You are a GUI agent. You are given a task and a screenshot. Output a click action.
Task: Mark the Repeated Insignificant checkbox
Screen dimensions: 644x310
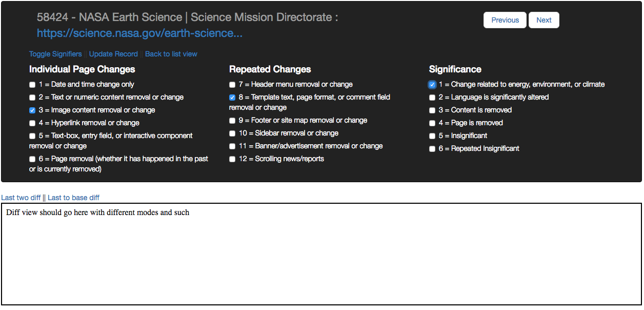432,149
